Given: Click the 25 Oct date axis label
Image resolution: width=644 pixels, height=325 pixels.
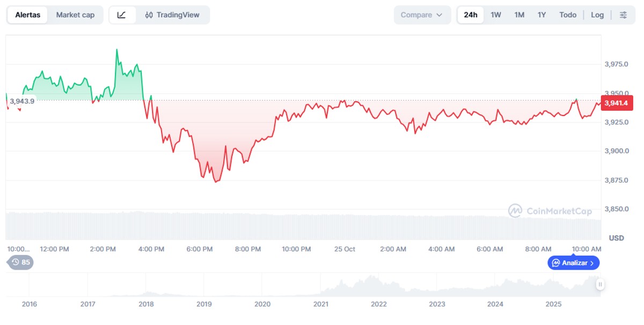Looking at the screenshot, I should [x=345, y=249].
